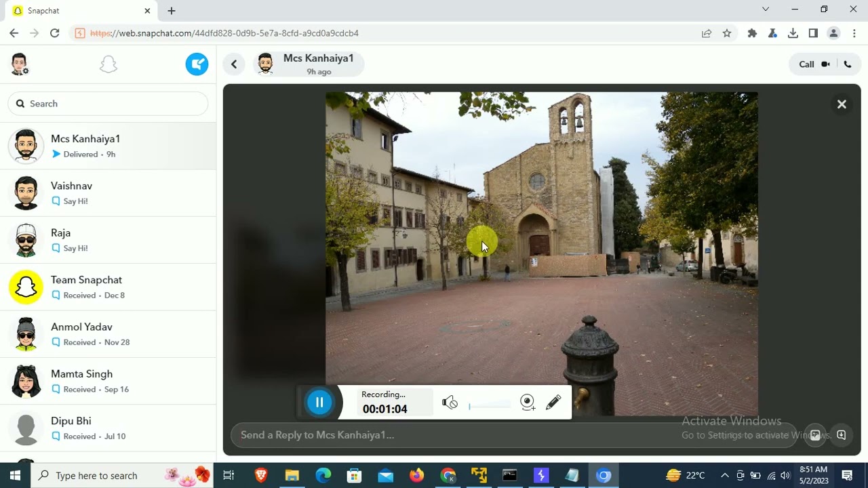Open Firefox from taskbar
The height and width of the screenshot is (488, 868).
tap(416, 476)
